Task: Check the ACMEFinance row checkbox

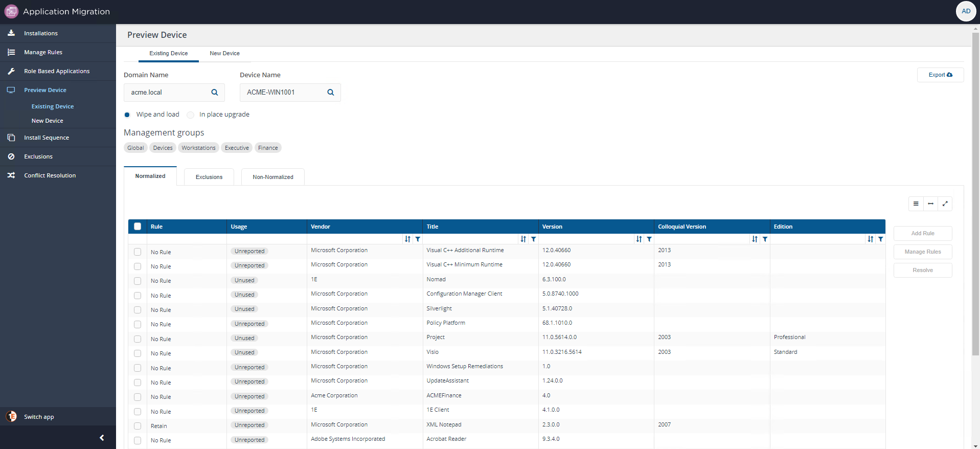Action: pyautogui.click(x=138, y=397)
